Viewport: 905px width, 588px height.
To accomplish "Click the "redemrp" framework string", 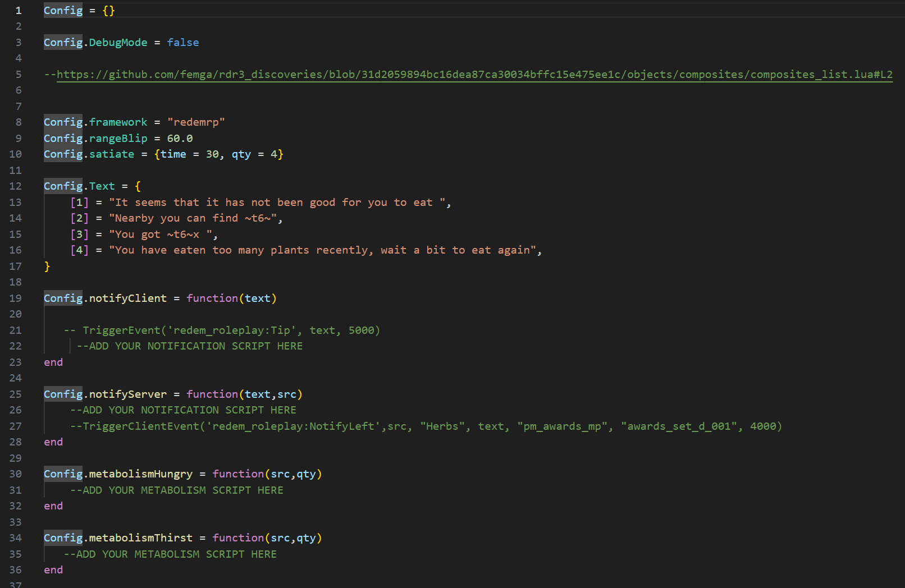I will (x=196, y=122).
